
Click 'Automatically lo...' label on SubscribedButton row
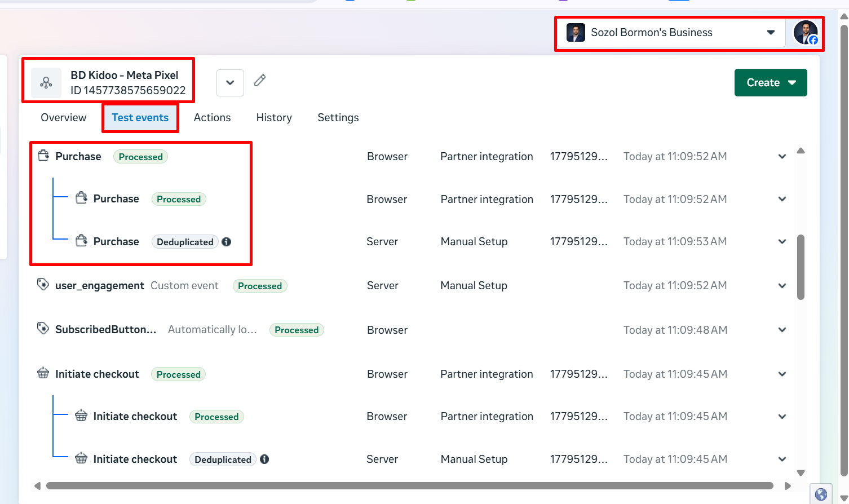(213, 330)
